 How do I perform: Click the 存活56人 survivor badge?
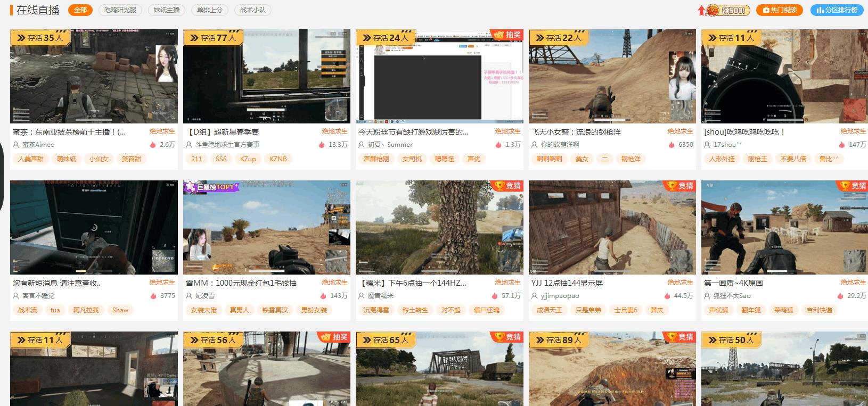click(x=214, y=340)
